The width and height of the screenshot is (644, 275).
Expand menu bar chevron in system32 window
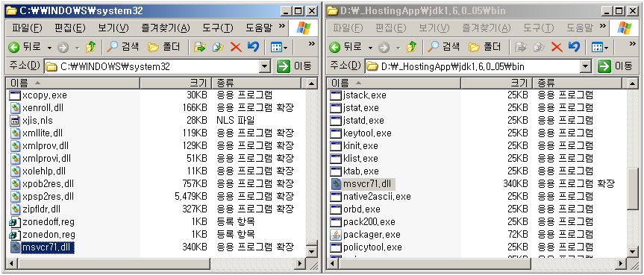tap(282, 26)
